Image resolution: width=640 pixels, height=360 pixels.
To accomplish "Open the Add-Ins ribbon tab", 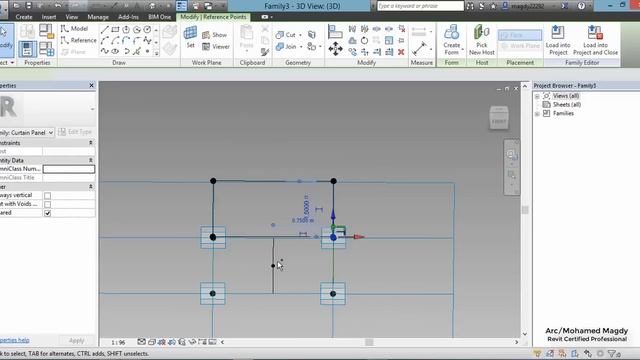I will (128, 17).
